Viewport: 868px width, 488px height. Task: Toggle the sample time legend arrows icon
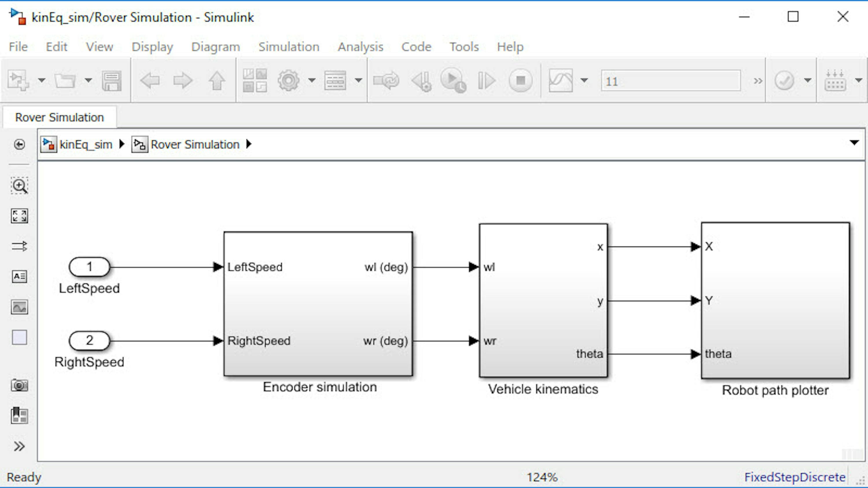point(19,246)
